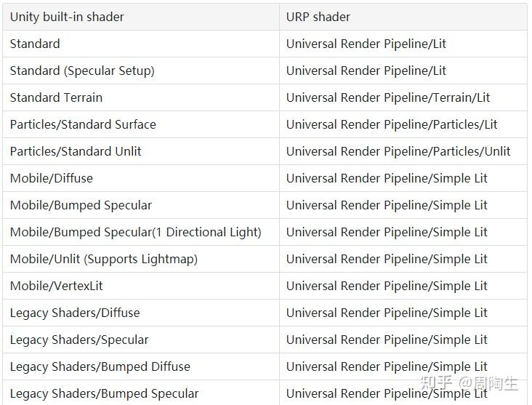Viewport: 532px width, 405px height.
Task: Select "Universal Render Pipeline/Particles/Lit" cell
Action: pyautogui.click(x=392, y=124)
